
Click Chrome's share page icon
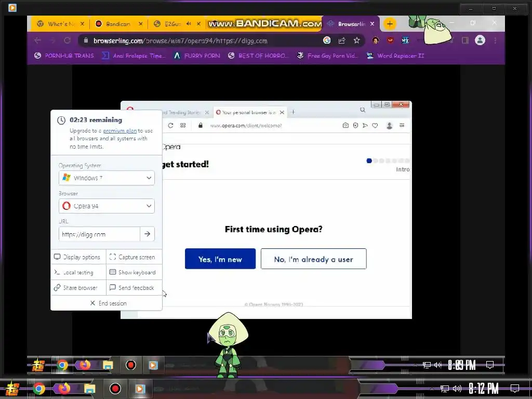[x=342, y=41]
